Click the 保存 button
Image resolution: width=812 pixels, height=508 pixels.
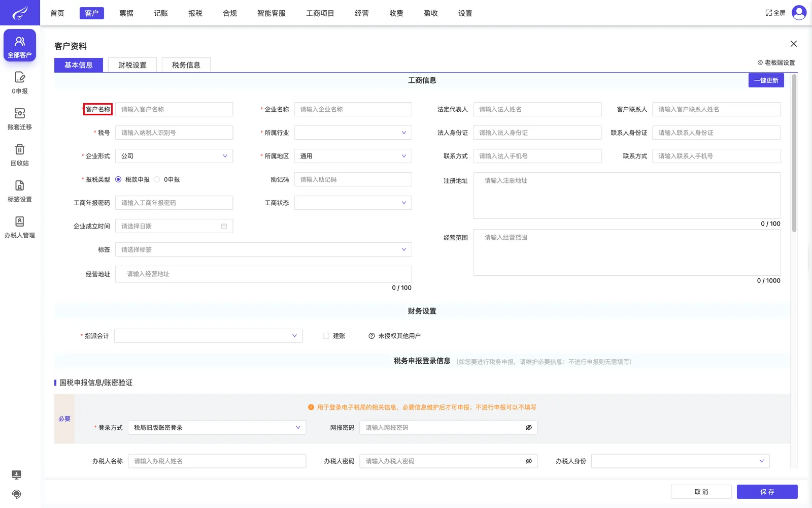pos(767,492)
